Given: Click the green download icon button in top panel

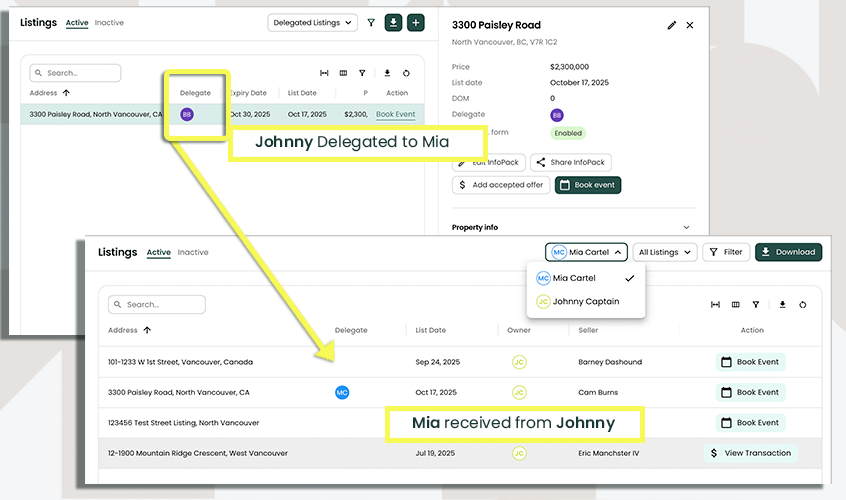Looking at the screenshot, I should [393, 22].
